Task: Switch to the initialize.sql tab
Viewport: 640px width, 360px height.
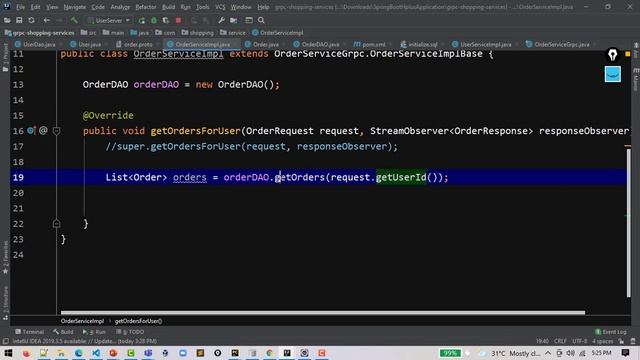Action: point(422,44)
